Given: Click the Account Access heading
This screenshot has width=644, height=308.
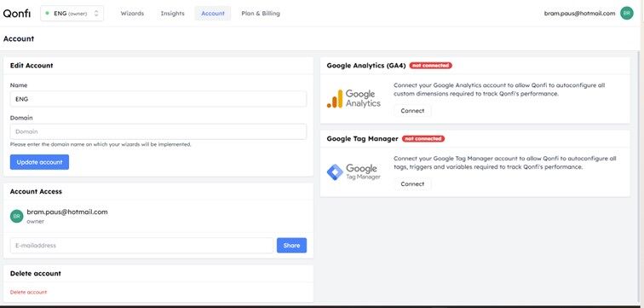Looking at the screenshot, I should tap(36, 191).
